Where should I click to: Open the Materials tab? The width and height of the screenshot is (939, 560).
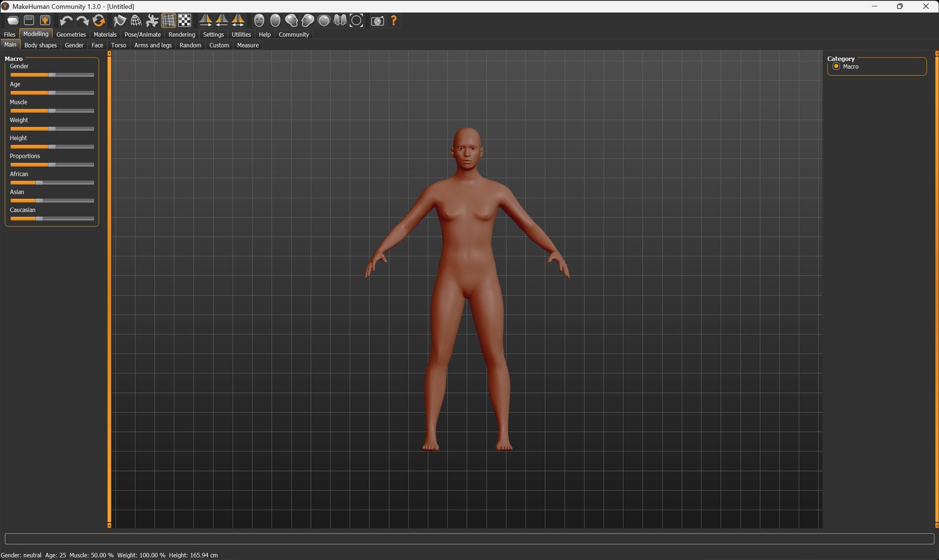(105, 35)
